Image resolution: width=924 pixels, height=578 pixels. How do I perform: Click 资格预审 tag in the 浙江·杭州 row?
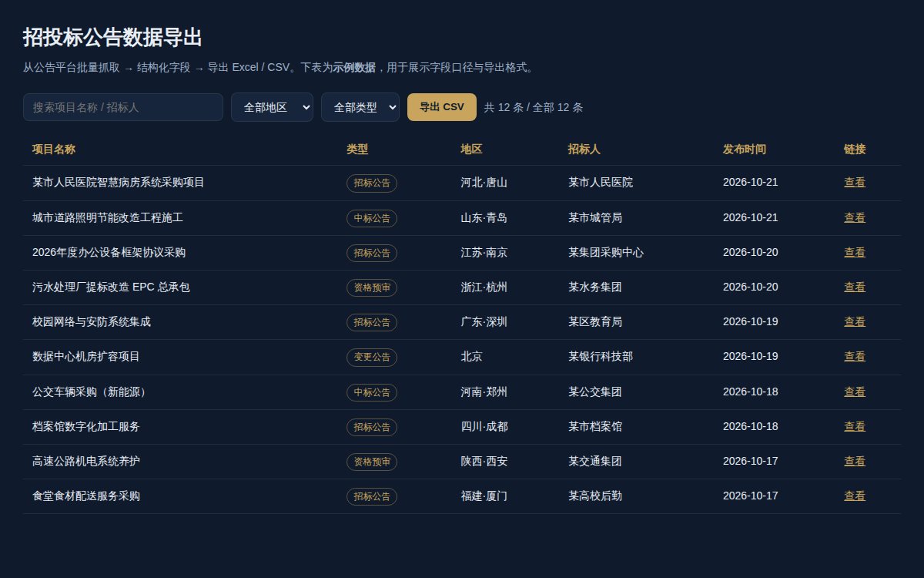click(372, 288)
